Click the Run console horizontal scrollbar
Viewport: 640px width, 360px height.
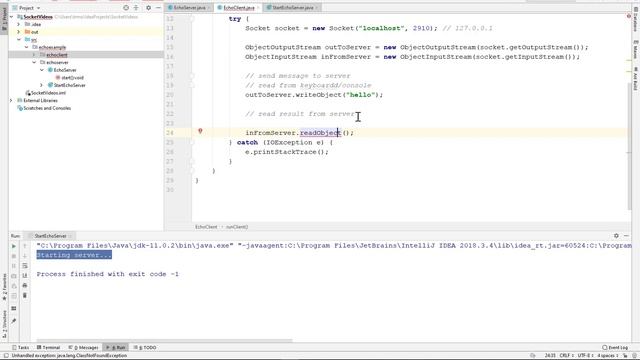(x=164, y=340)
